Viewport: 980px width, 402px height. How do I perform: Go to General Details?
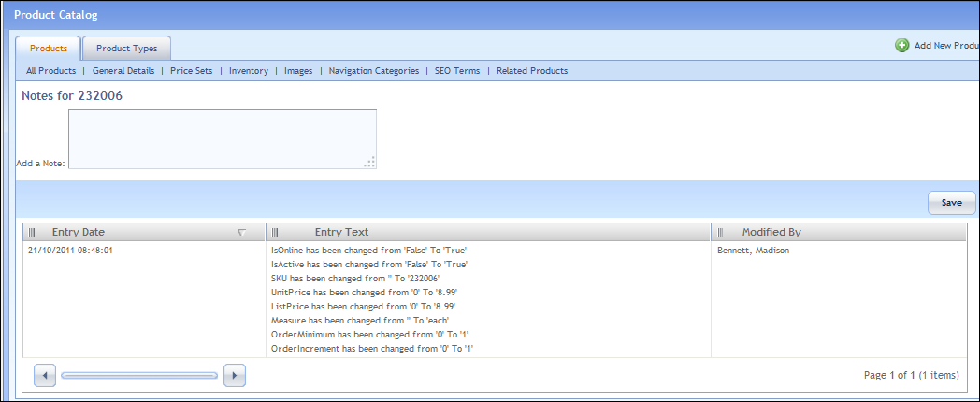pos(123,71)
